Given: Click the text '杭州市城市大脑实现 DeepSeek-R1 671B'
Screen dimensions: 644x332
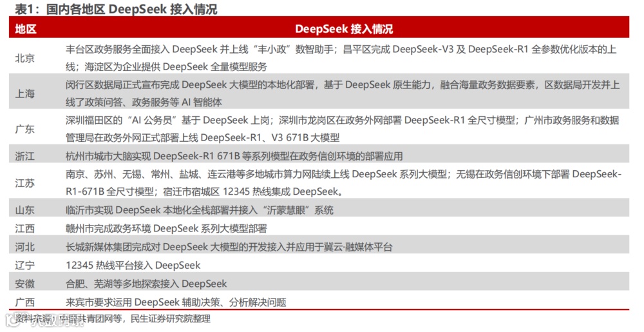Looking at the screenshot, I should pos(153,156).
